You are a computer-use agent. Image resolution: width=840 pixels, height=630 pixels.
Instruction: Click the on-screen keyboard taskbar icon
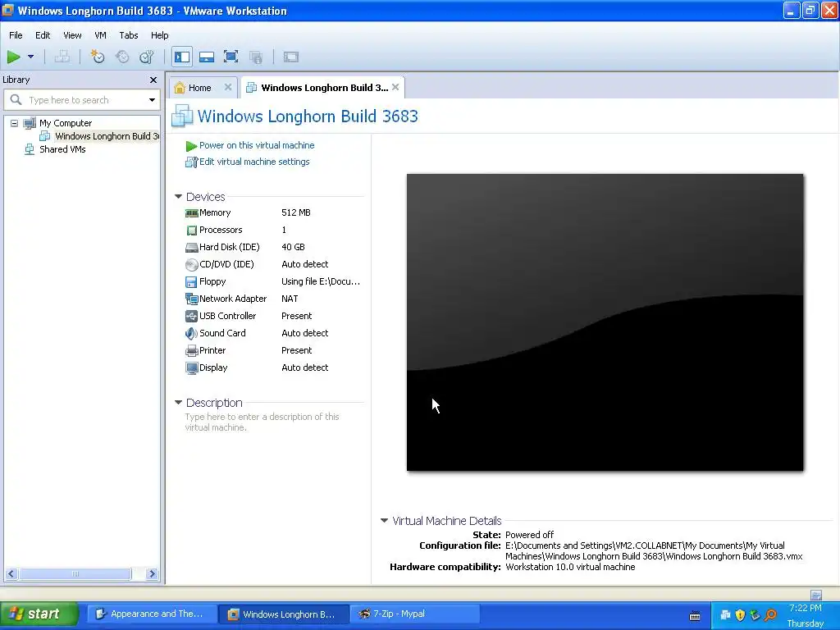click(x=695, y=615)
